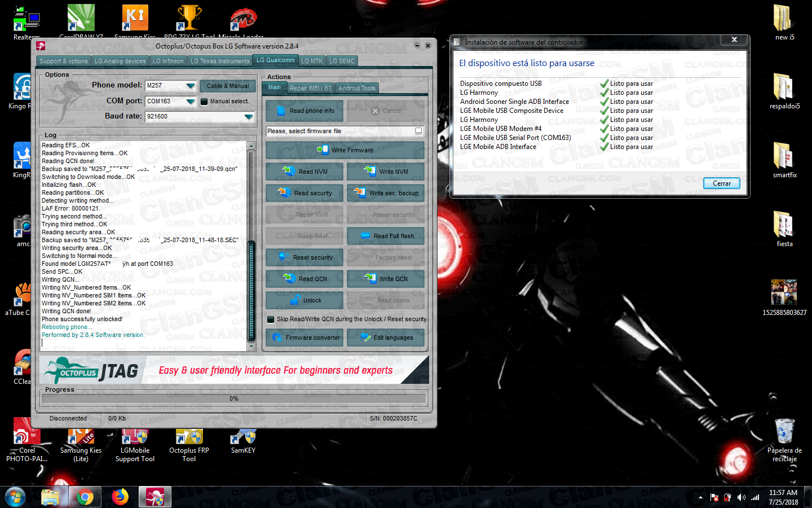Open the LG Infineon tab

coord(168,61)
